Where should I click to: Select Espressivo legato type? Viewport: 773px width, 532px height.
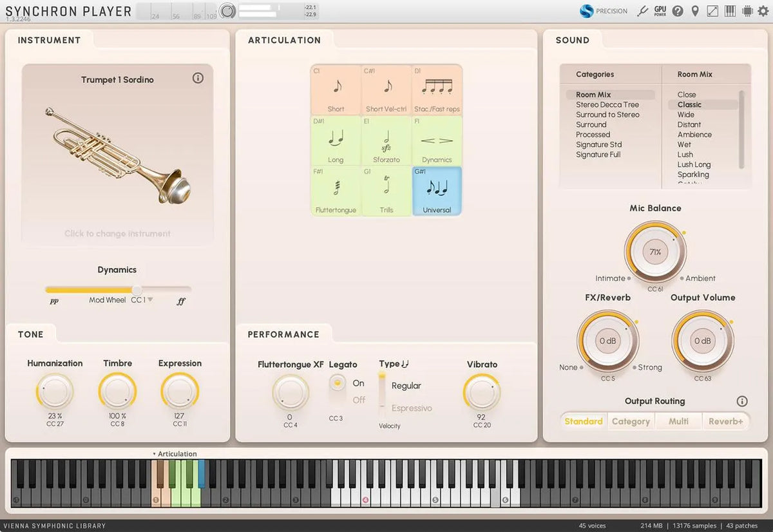click(x=411, y=408)
